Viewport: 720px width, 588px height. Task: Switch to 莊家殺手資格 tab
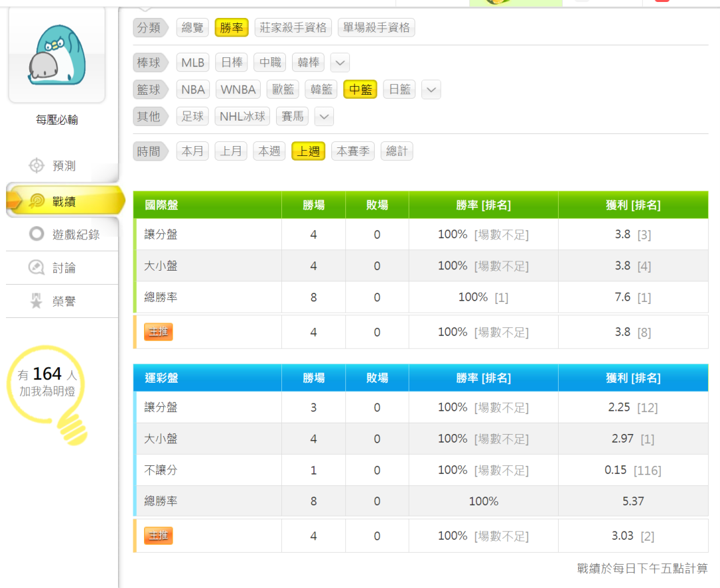coord(293,27)
